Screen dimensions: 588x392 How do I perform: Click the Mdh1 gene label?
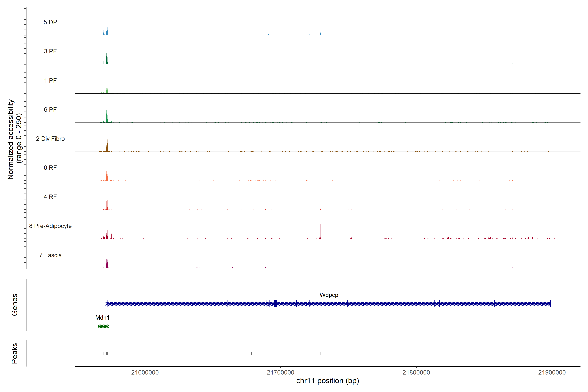[x=102, y=318]
